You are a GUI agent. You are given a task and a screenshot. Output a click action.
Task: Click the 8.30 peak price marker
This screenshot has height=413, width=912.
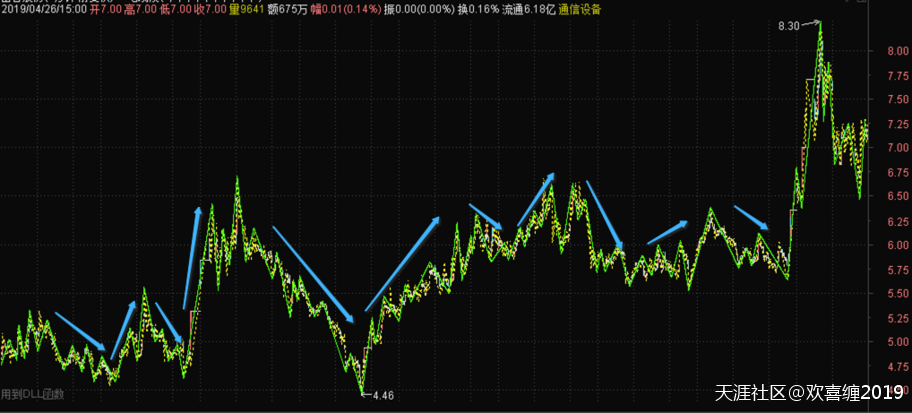coord(787,24)
